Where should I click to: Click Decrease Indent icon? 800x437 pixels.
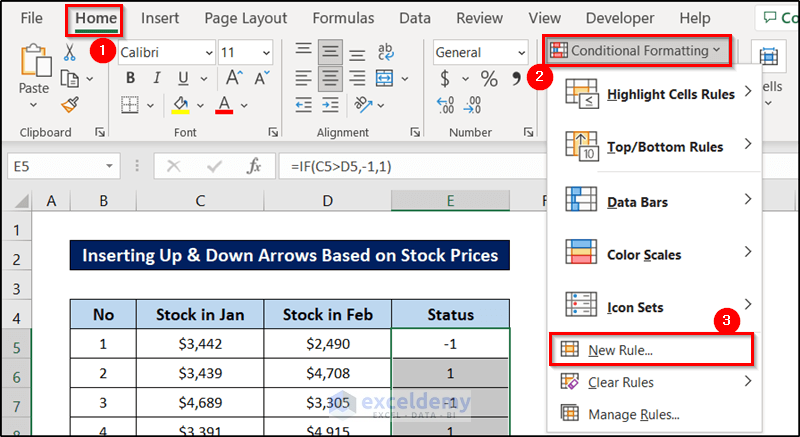coord(304,105)
